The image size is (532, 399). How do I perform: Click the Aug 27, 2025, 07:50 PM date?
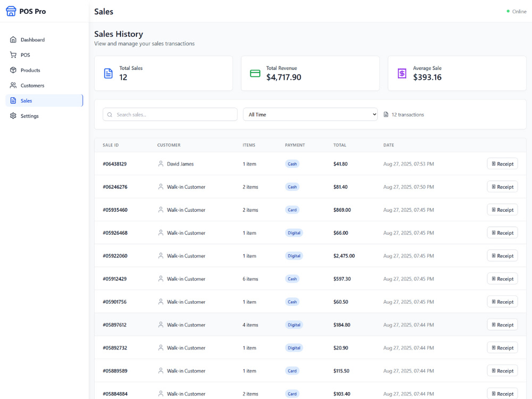point(409,187)
